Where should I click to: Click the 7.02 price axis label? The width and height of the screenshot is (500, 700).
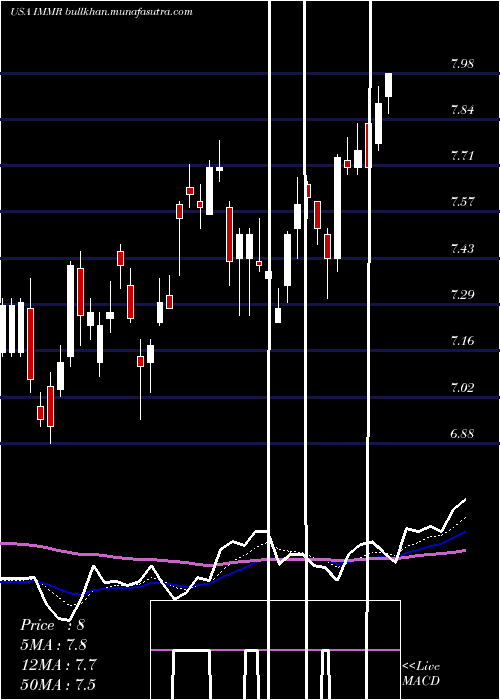point(462,387)
